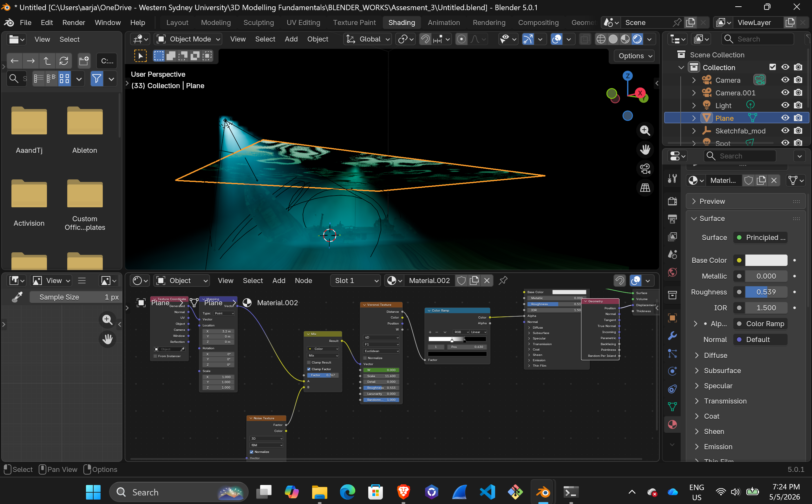Create new folder in file browser
The image size is (812, 504).
(84, 61)
